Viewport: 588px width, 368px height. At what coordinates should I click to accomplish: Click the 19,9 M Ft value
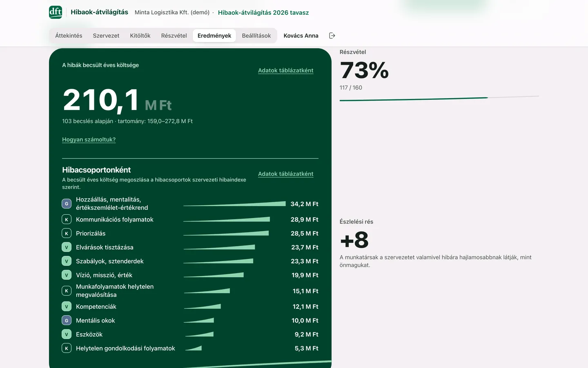coord(305,275)
